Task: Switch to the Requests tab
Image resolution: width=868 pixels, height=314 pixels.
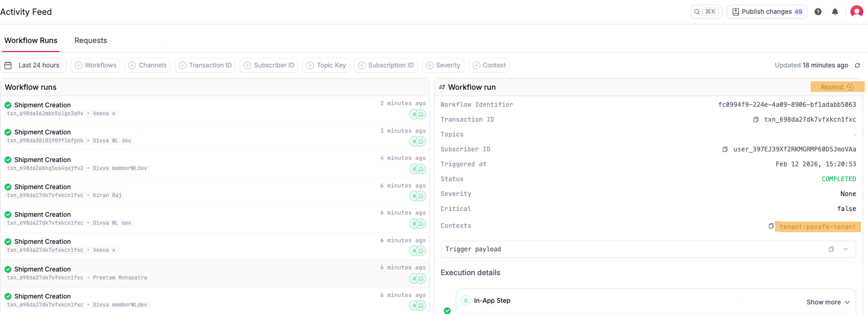Action: pyautogui.click(x=90, y=40)
